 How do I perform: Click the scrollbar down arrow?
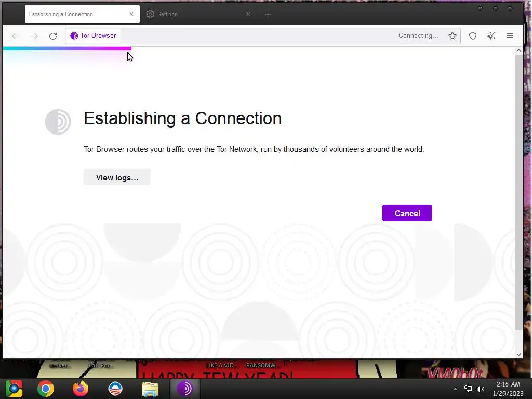tap(518, 354)
